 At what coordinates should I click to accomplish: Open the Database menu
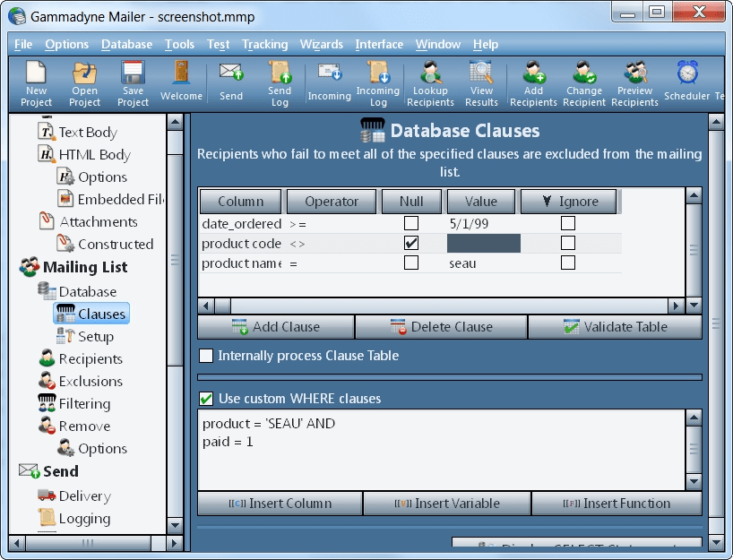click(126, 45)
